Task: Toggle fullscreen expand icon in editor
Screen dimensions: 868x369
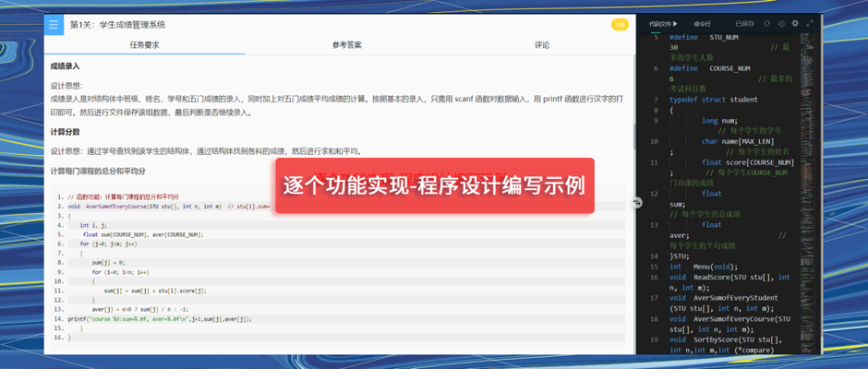Action: 810,24
